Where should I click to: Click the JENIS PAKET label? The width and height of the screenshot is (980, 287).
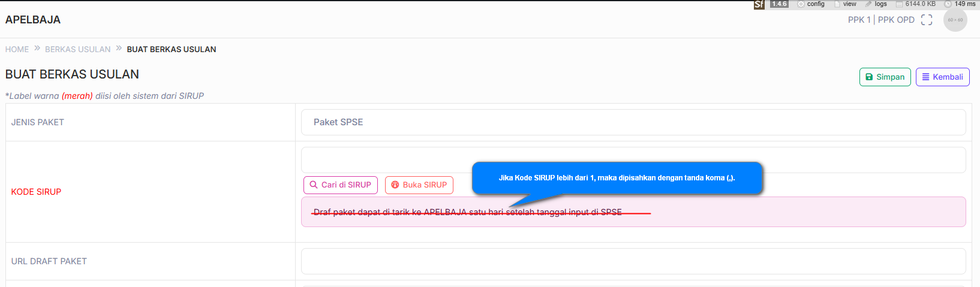(38, 122)
